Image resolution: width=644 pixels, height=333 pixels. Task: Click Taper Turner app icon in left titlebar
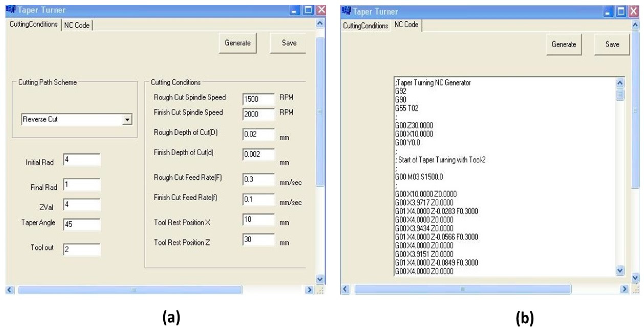pos(11,9)
